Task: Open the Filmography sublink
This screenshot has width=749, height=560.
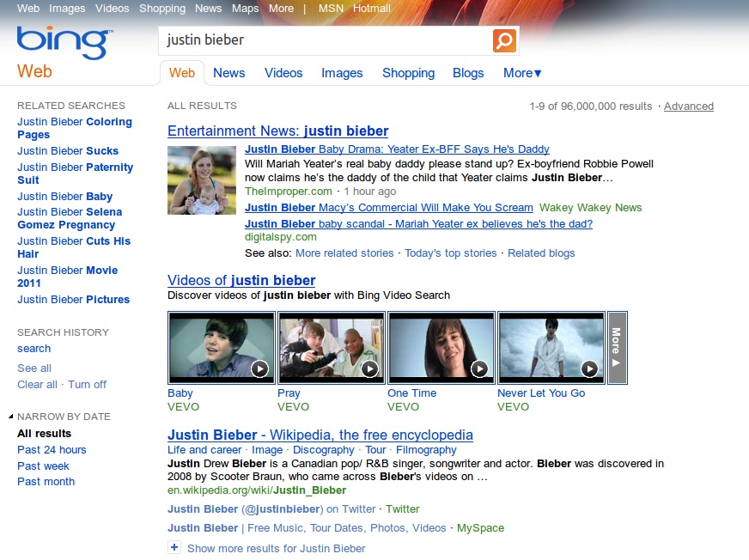Action: 426,450
